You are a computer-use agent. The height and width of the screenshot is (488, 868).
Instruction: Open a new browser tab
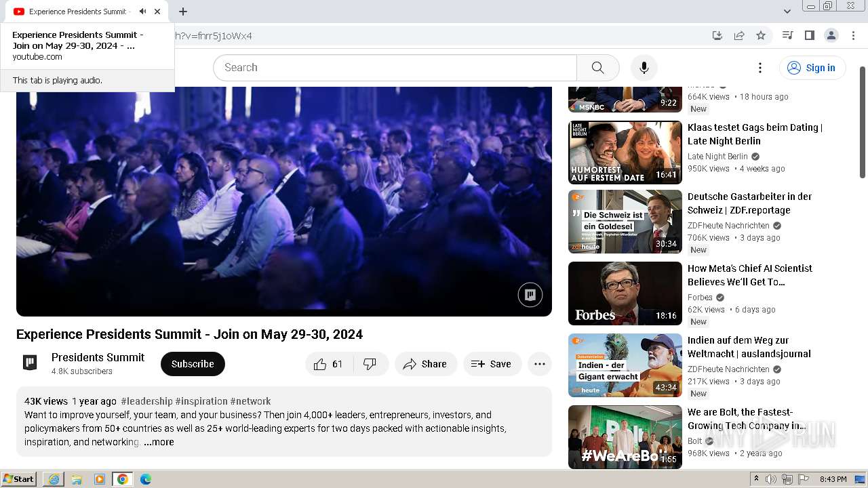(x=183, y=12)
